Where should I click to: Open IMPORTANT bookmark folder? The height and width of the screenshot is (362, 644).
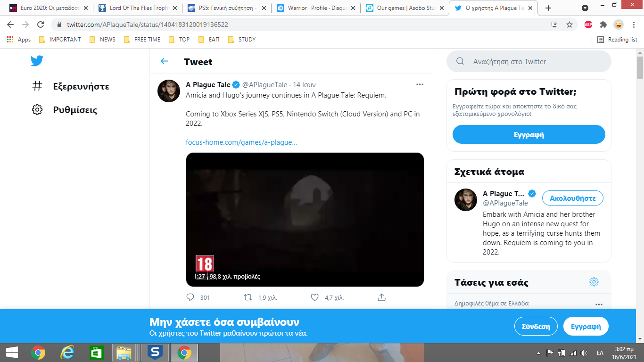point(60,40)
